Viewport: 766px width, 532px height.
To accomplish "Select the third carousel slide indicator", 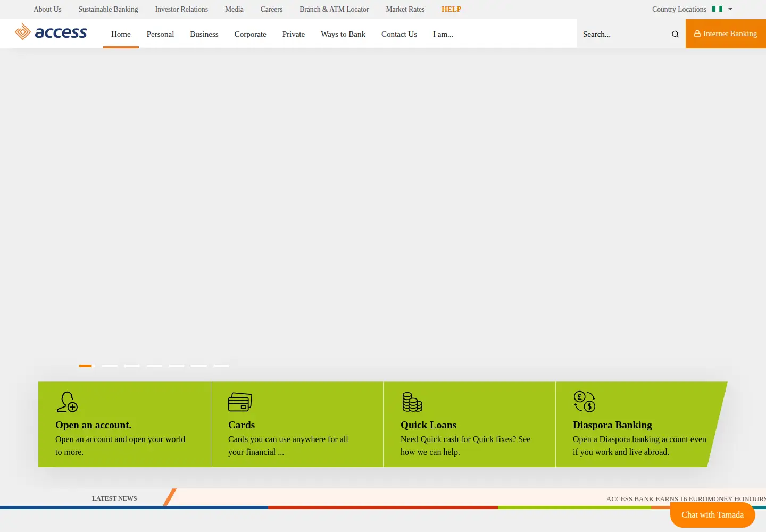I will point(132,366).
